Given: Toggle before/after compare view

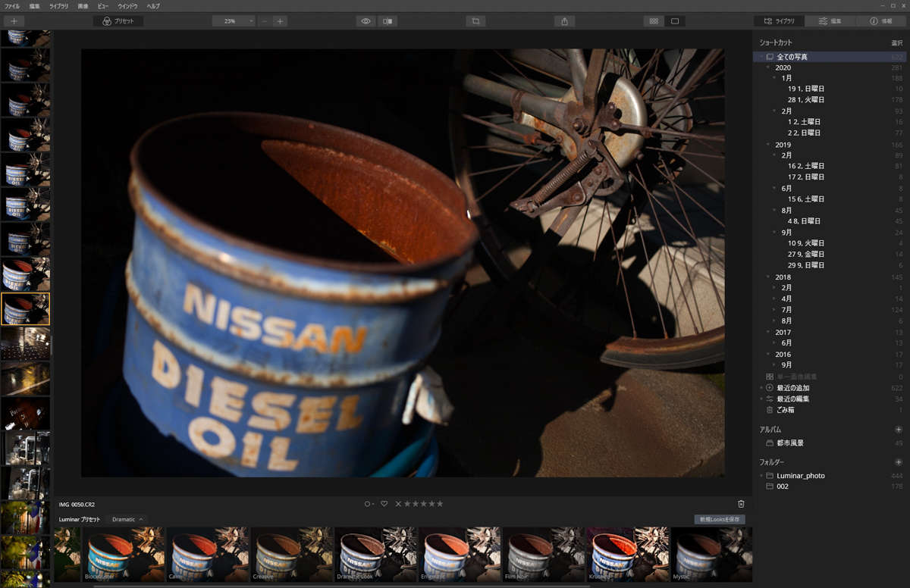Looking at the screenshot, I should [x=388, y=21].
